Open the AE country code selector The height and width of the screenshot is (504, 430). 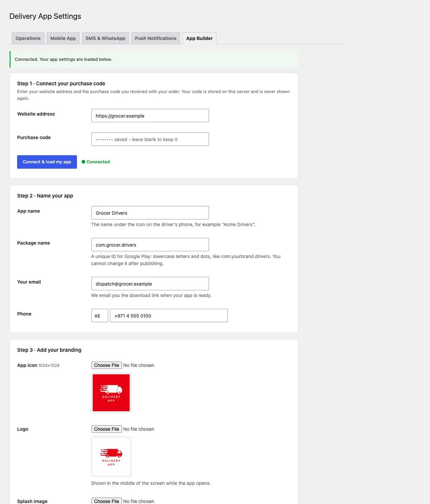tap(99, 316)
